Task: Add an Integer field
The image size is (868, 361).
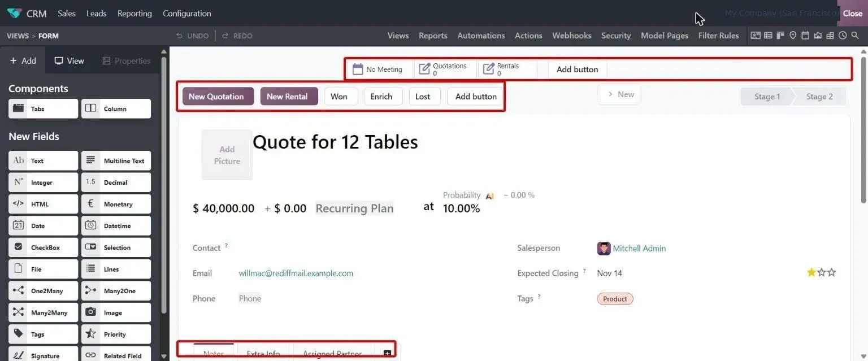Action: (x=43, y=182)
